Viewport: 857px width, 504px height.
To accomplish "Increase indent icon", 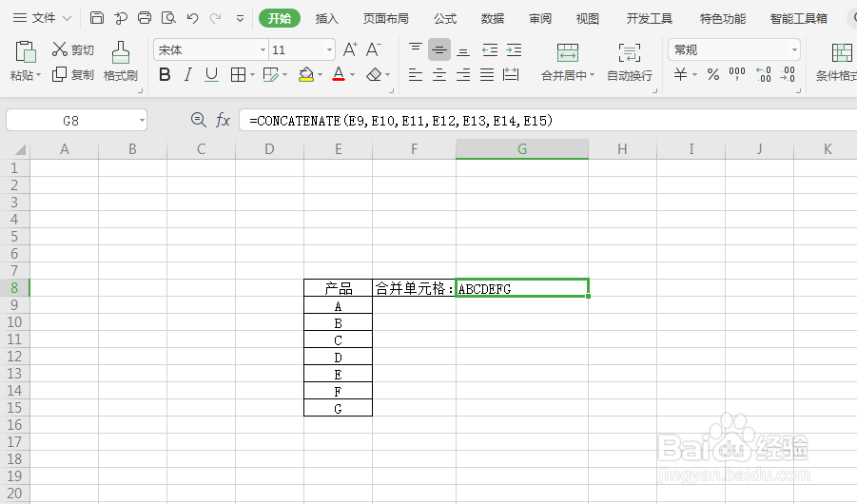I will click(514, 49).
